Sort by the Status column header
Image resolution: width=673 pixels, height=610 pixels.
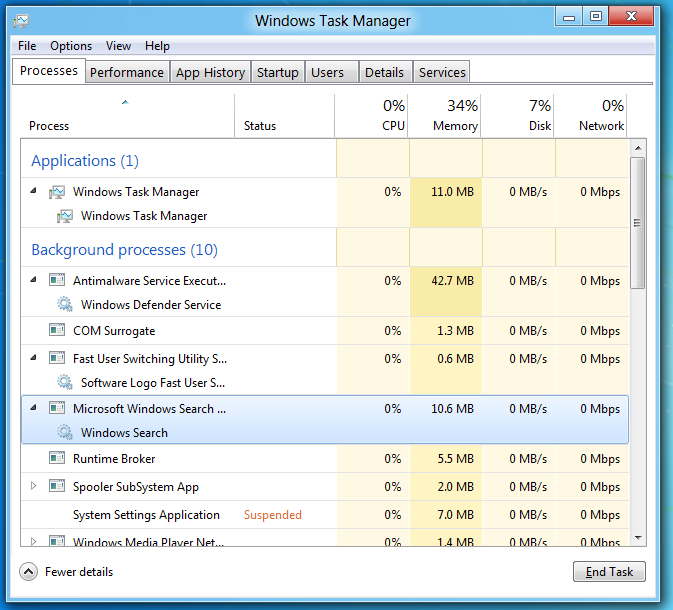pos(285,116)
